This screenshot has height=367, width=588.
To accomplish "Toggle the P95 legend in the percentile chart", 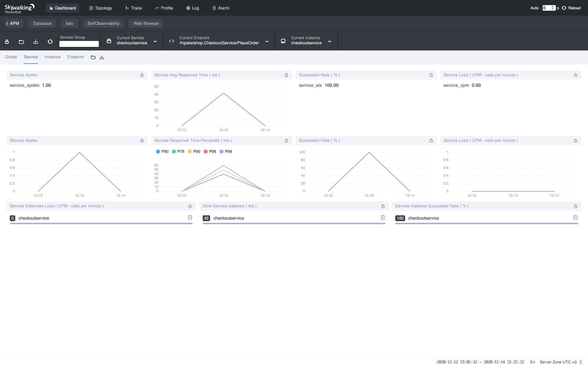I will tap(210, 151).
